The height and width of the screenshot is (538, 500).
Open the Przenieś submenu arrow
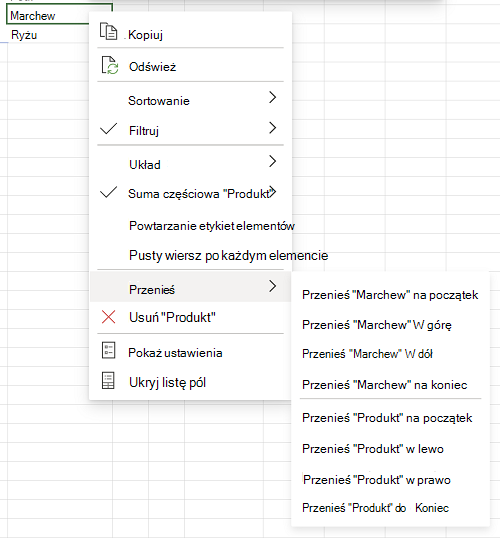[272, 286]
